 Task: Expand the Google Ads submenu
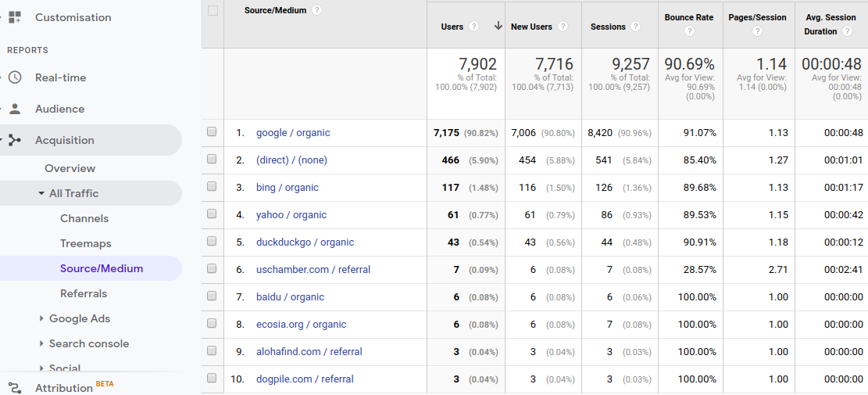point(41,318)
